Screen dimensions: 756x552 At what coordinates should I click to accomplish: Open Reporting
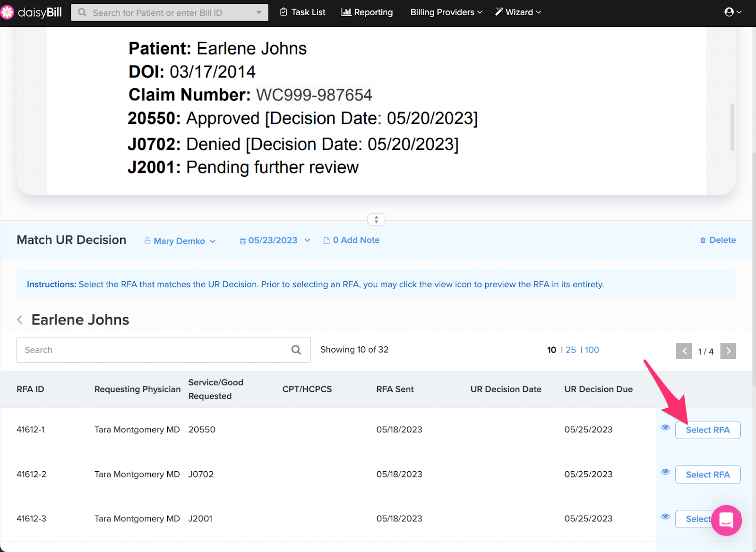367,12
